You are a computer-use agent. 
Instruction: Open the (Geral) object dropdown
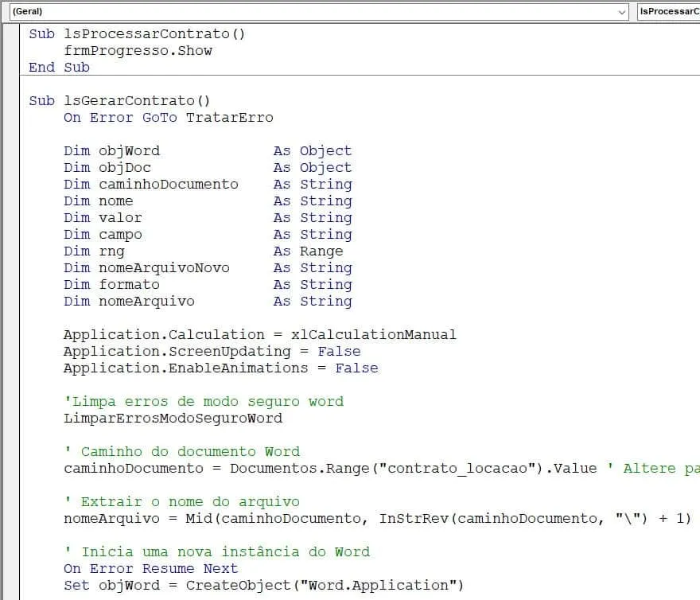click(319, 12)
